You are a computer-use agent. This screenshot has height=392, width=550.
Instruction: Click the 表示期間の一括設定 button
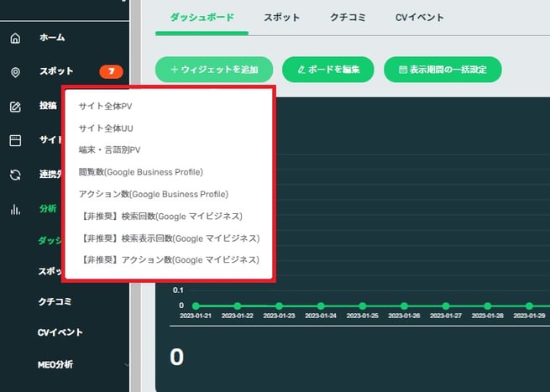tap(443, 70)
